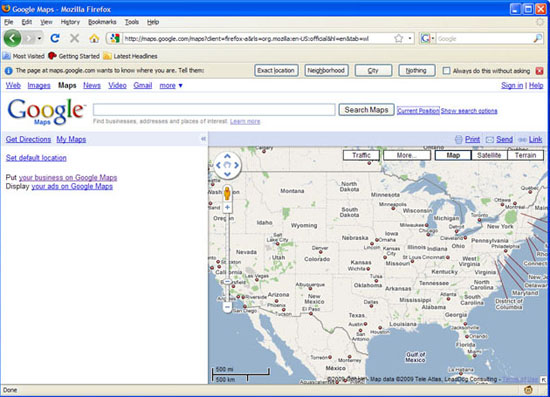Screen dimensions: 550x397
Task: Click the Google Maps logo
Action: coord(46,112)
